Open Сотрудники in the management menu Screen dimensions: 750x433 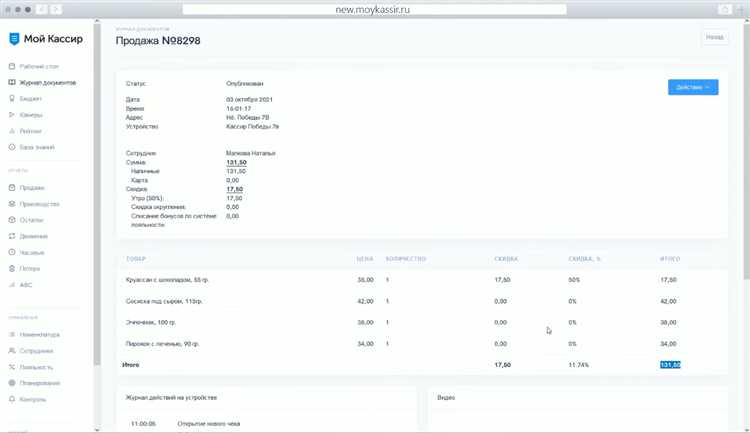click(x=36, y=351)
